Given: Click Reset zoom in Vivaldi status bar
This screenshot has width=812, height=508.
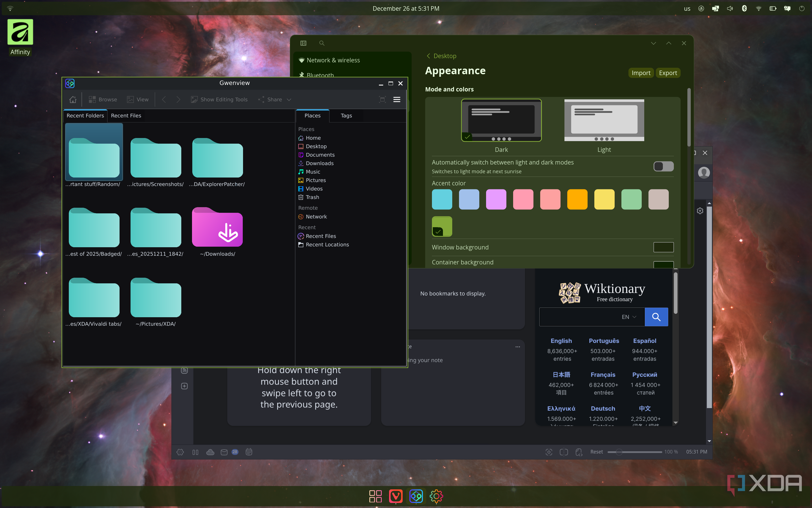Looking at the screenshot, I should (596, 452).
